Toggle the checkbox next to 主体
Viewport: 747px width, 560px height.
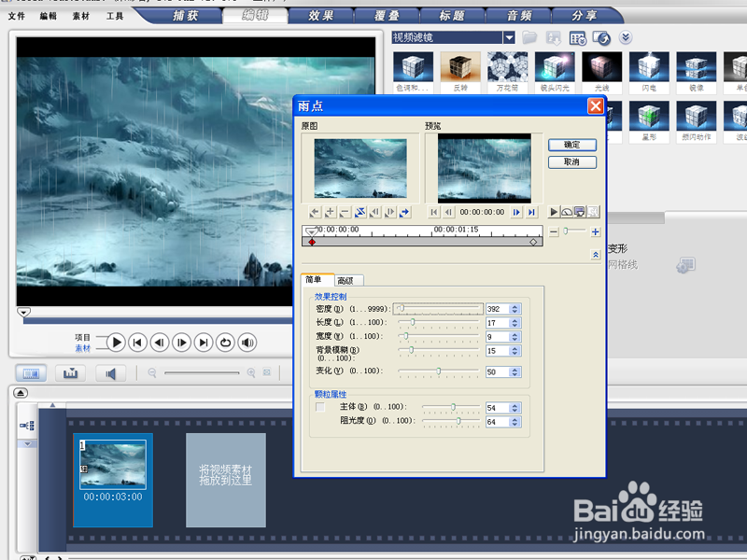pos(320,407)
